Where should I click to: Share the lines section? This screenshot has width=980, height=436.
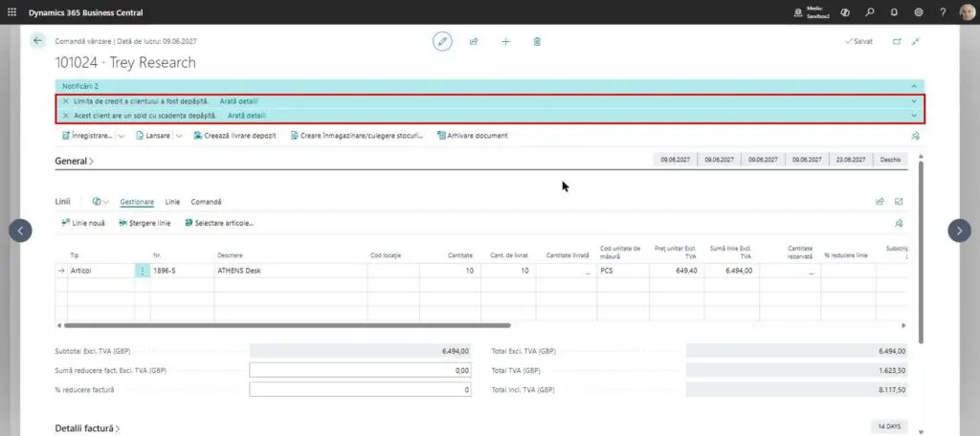(x=880, y=202)
